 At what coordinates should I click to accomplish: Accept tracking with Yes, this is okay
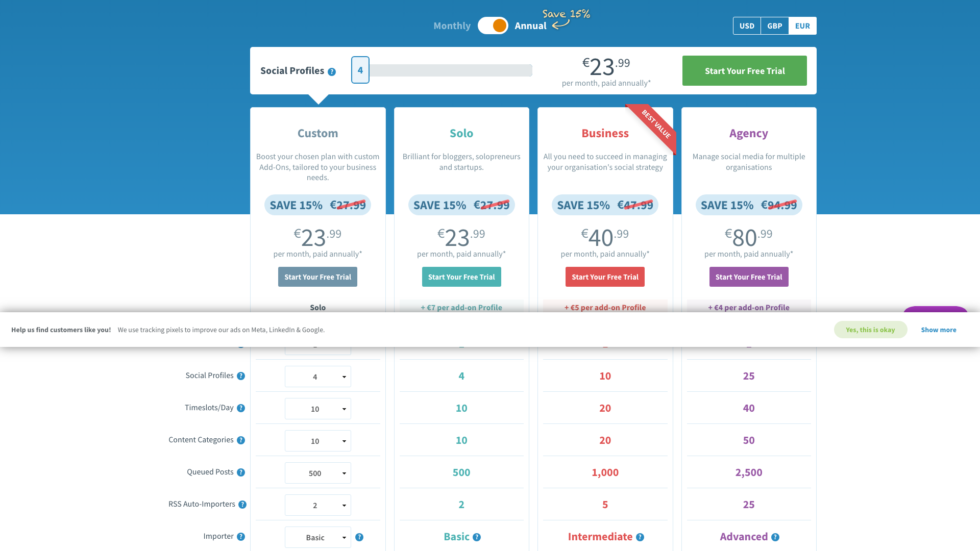click(870, 330)
